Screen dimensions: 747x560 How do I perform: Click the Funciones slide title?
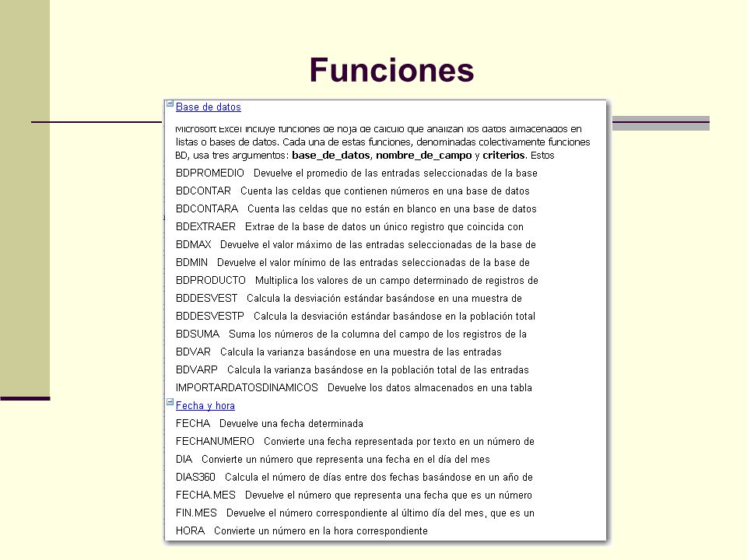391,70
